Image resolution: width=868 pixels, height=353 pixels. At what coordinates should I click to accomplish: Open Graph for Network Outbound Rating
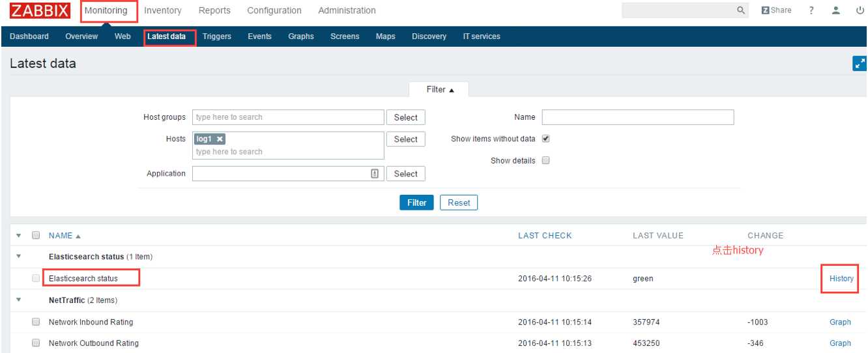click(840, 343)
